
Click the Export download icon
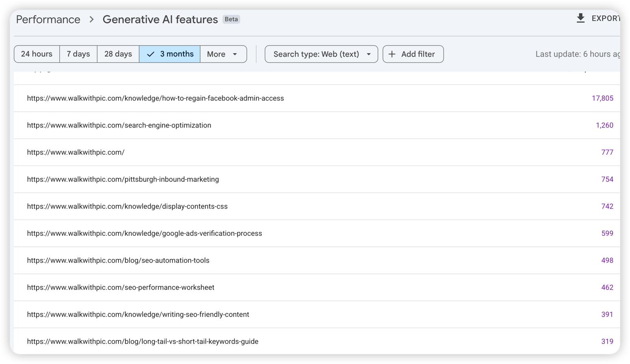pyautogui.click(x=580, y=18)
